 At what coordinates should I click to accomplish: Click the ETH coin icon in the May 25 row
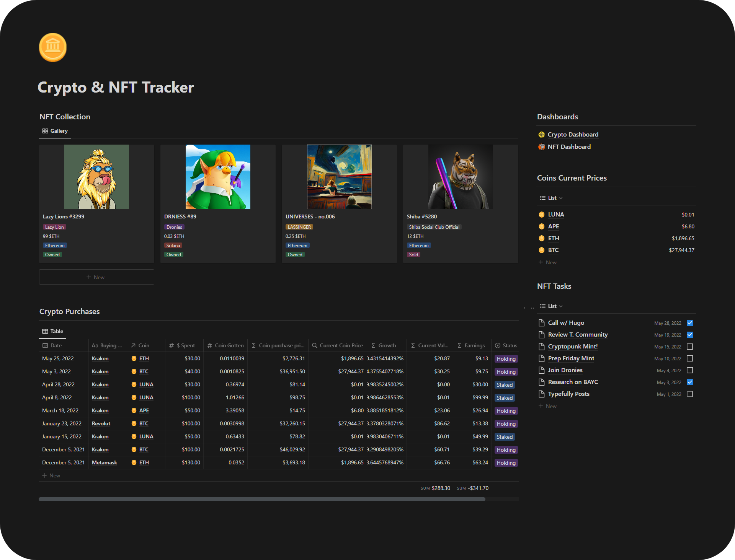pos(134,358)
